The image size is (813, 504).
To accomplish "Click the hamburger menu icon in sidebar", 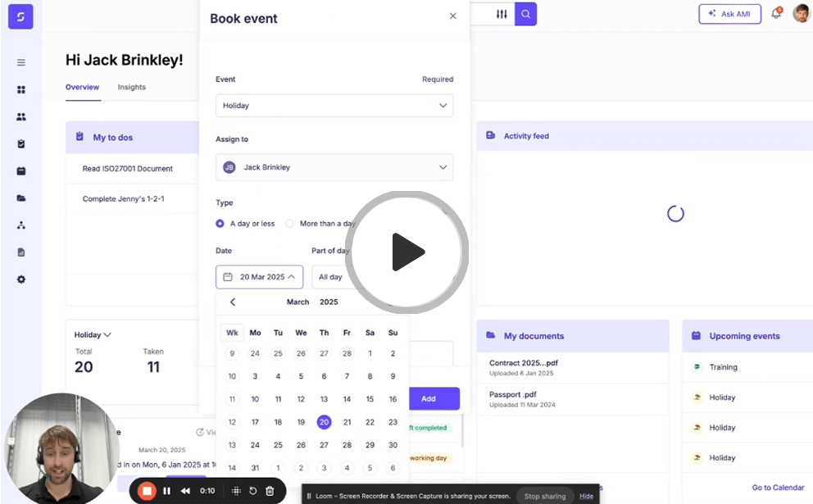I will click(21, 62).
